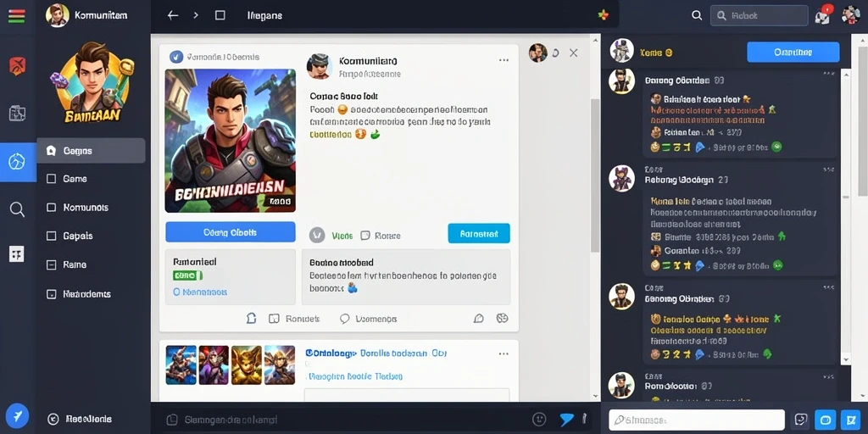This screenshot has width=868, height=434.
Task: Send message with the blue arrow icon
Action: (x=567, y=419)
